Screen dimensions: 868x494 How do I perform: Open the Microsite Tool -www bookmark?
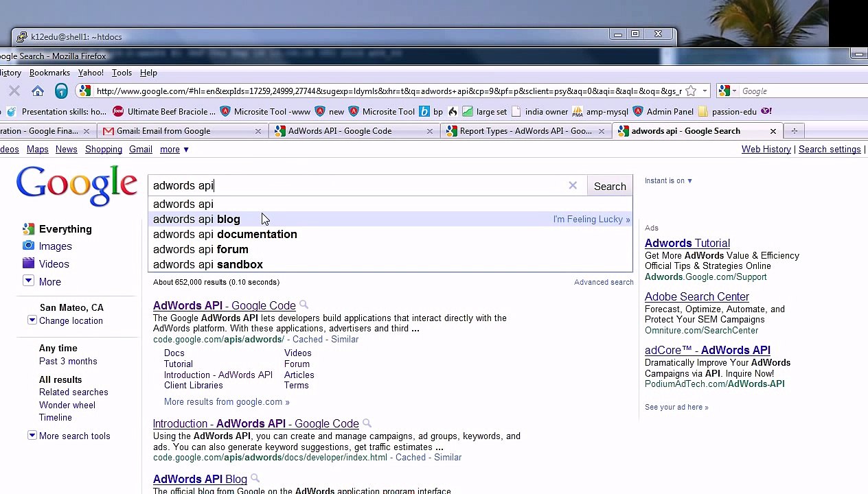coord(266,111)
